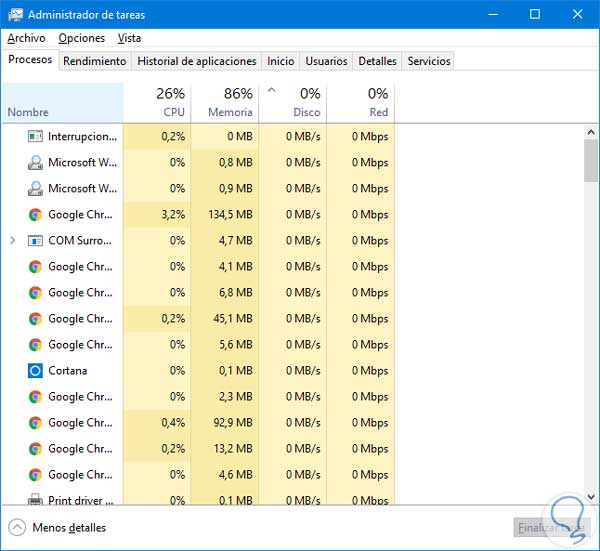The image size is (600, 551).
Task: Select the Cortana process icon
Action: pos(35,371)
